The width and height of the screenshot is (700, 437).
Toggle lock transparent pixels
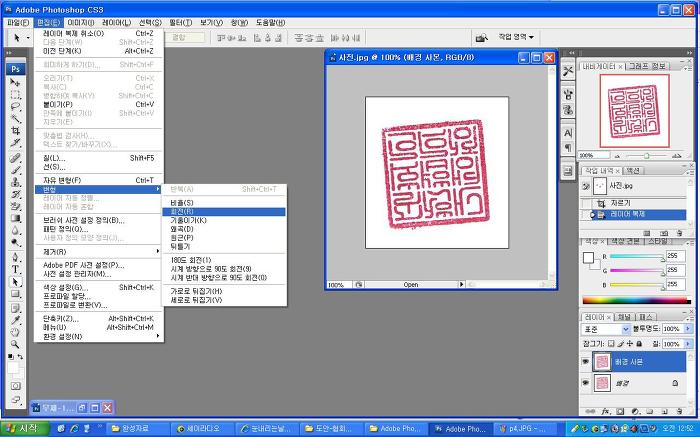pyautogui.click(x=611, y=344)
